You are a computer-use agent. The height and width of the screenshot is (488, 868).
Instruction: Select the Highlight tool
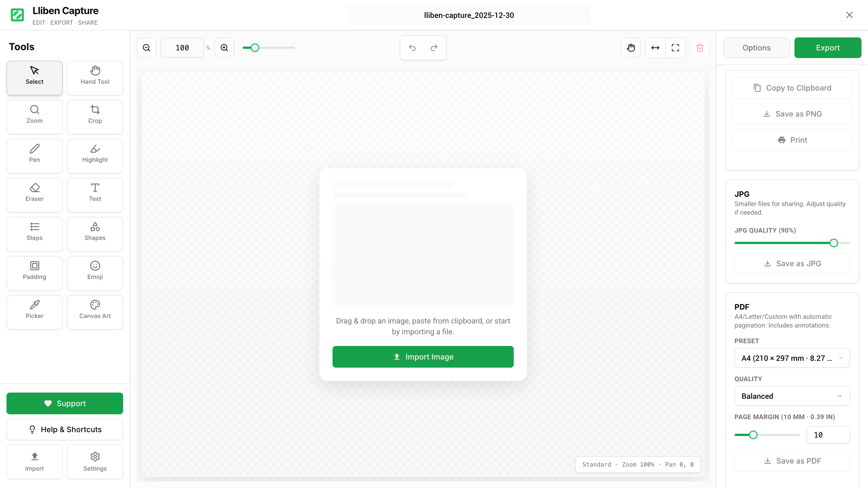pyautogui.click(x=95, y=154)
